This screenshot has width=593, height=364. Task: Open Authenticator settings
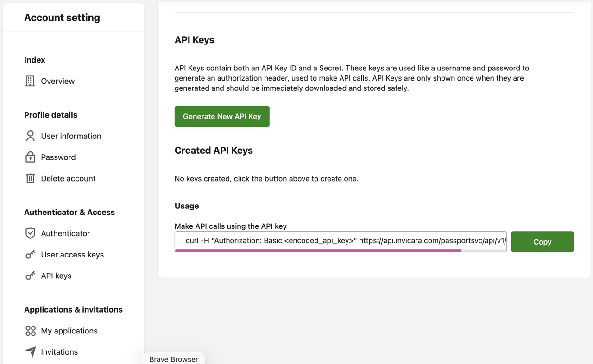click(x=65, y=233)
